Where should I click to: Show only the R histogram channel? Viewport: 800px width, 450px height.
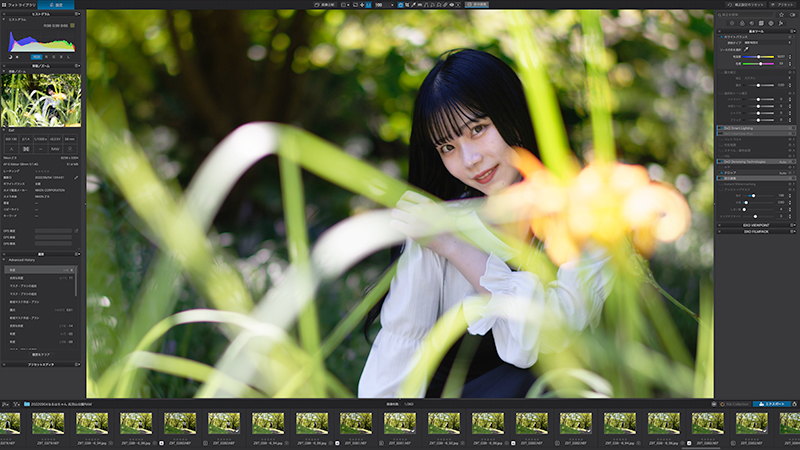pyautogui.click(x=46, y=57)
